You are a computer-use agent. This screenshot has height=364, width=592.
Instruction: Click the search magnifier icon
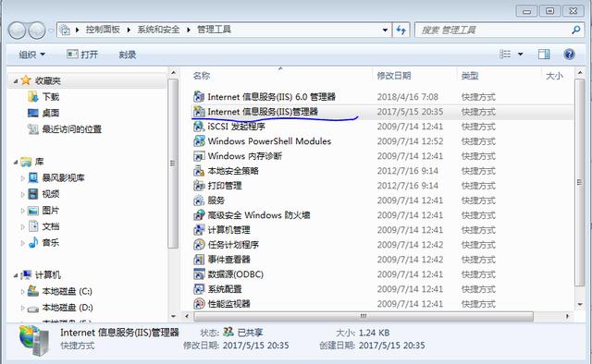pos(575,30)
